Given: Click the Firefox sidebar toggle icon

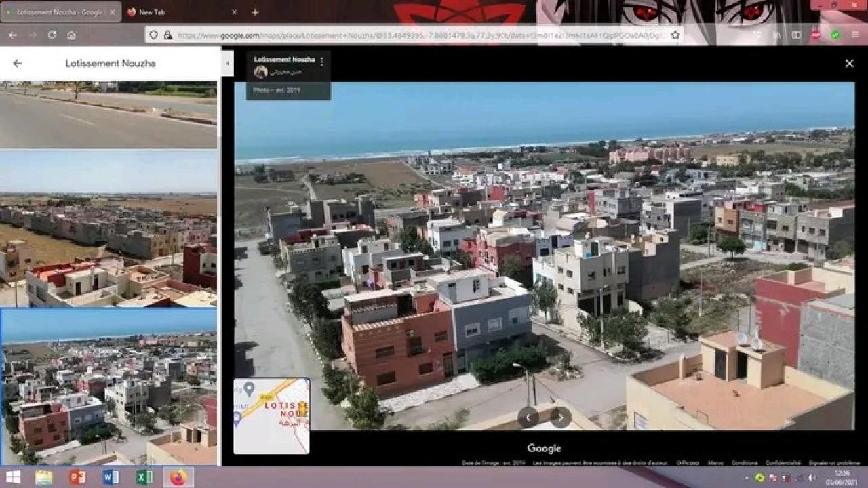Looking at the screenshot, I should [796, 35].
